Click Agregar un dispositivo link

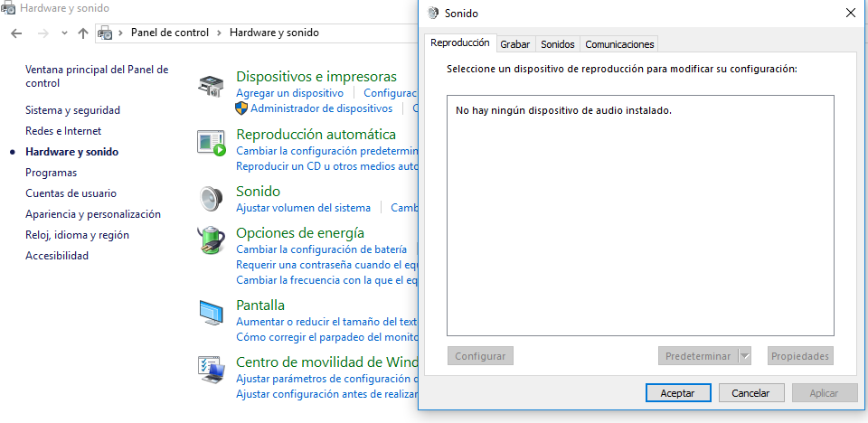[289, 93]
